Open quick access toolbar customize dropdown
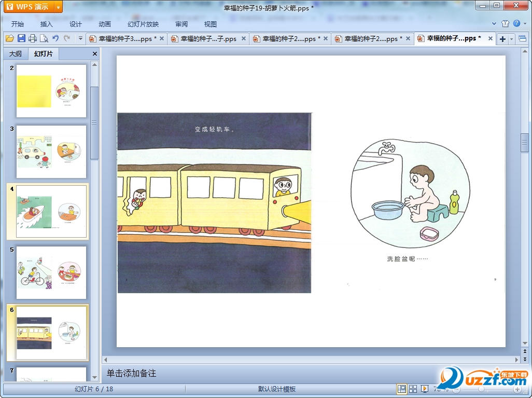Image resolution: width=532 pixels, height=398 pixels. point(80,38)
